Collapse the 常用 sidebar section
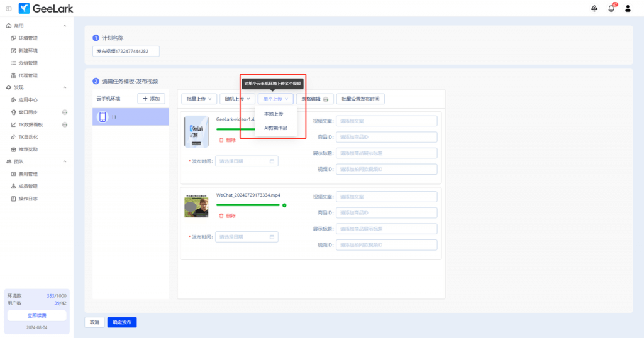Viewport: 644px width, 338px height. point(65,26)
